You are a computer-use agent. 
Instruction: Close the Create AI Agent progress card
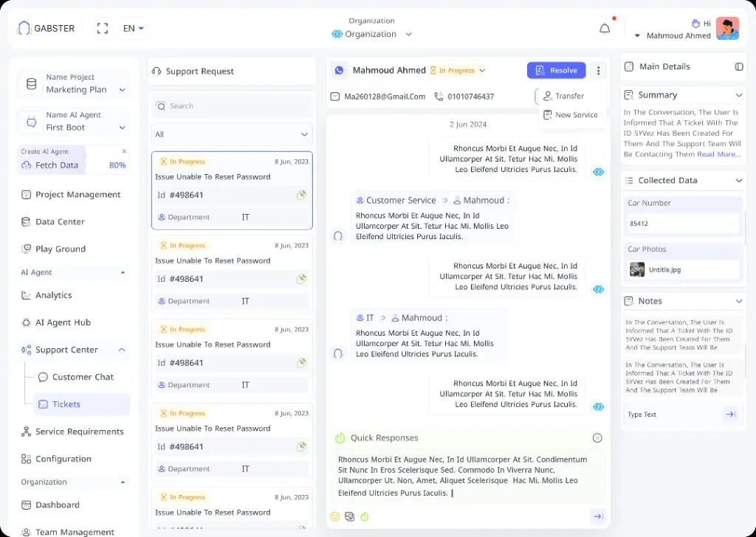point(124,151)
